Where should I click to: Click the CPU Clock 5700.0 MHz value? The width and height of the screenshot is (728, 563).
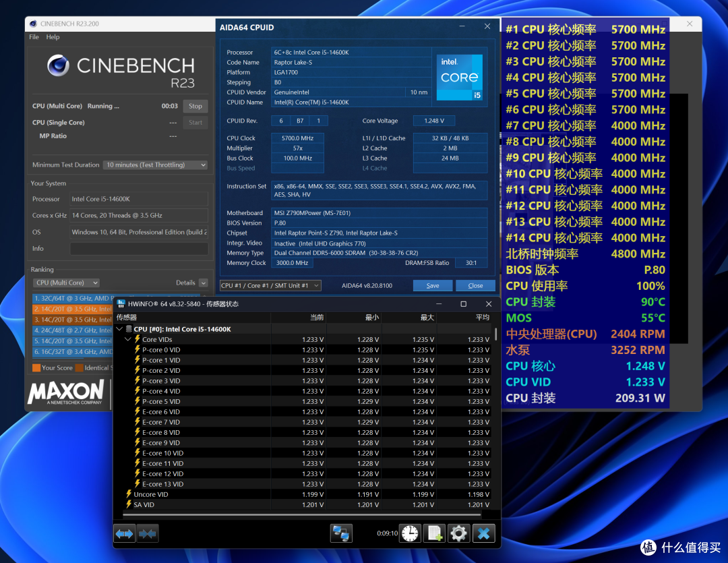(298, 138)
